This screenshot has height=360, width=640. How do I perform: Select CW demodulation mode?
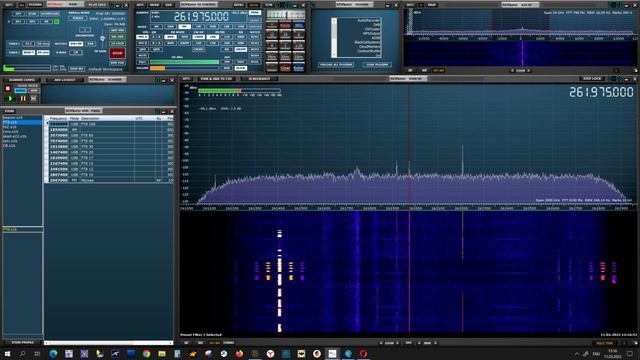pyautogui.click(x=198, y=27)
